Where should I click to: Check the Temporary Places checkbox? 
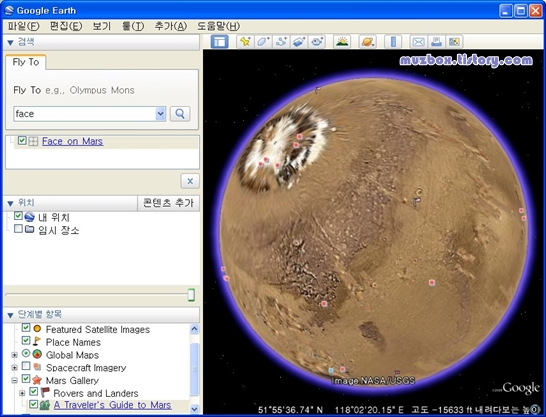pyautogui.click(x=18, y=229)
